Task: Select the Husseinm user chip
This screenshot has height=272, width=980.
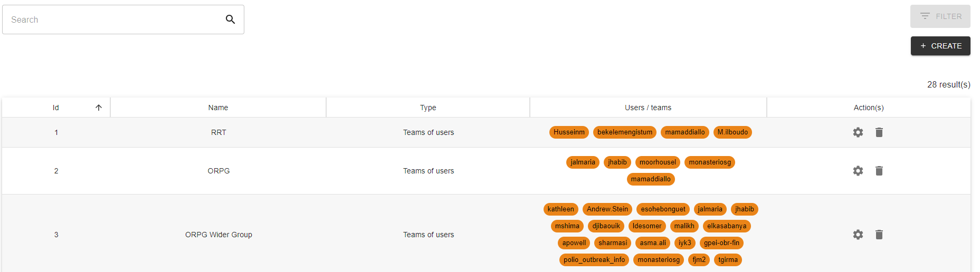Action: point(569,132)
